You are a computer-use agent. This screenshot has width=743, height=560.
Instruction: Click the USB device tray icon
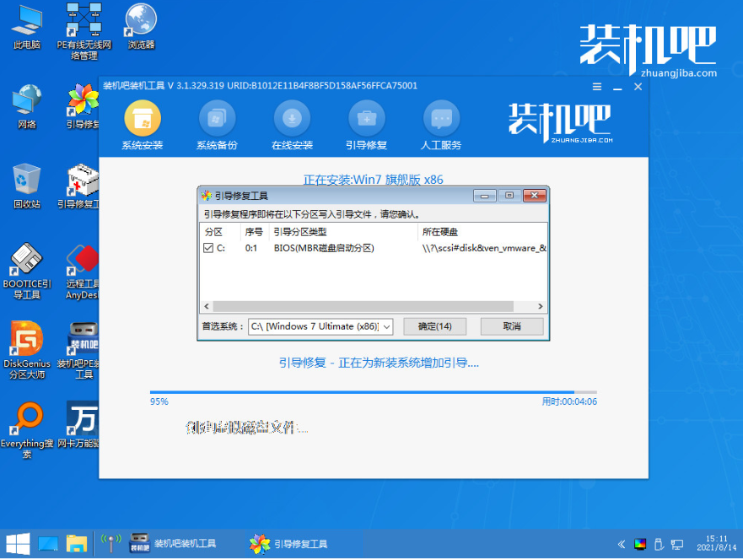(659, 544)
